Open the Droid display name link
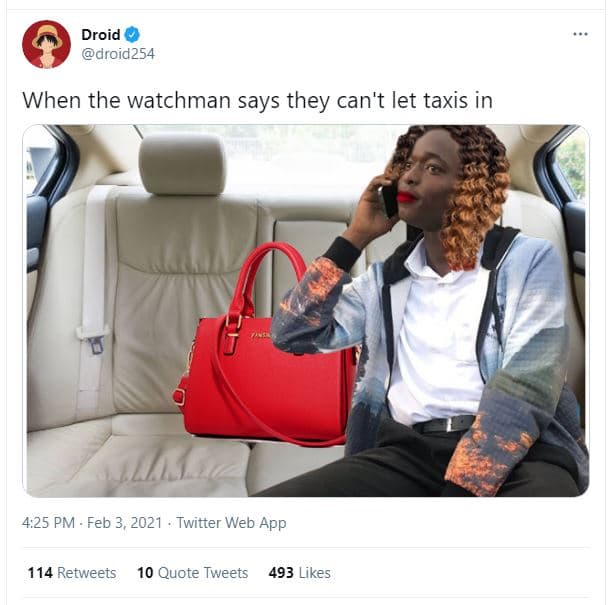 pos(101,35)
